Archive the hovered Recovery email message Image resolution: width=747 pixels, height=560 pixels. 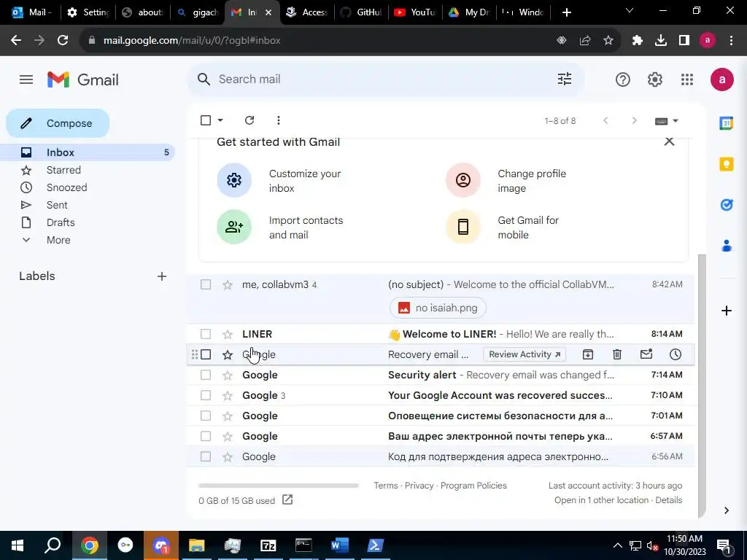tap(588, 354)
